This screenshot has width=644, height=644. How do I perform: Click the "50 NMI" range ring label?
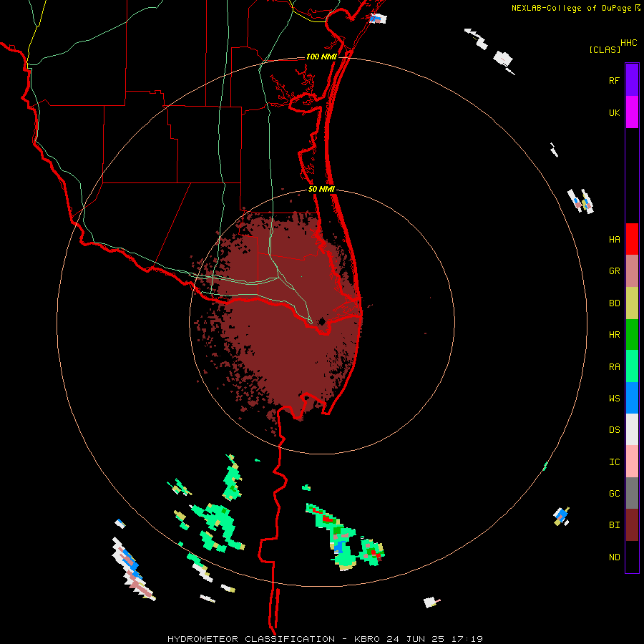pyautogui.click(x=321, y=189)
